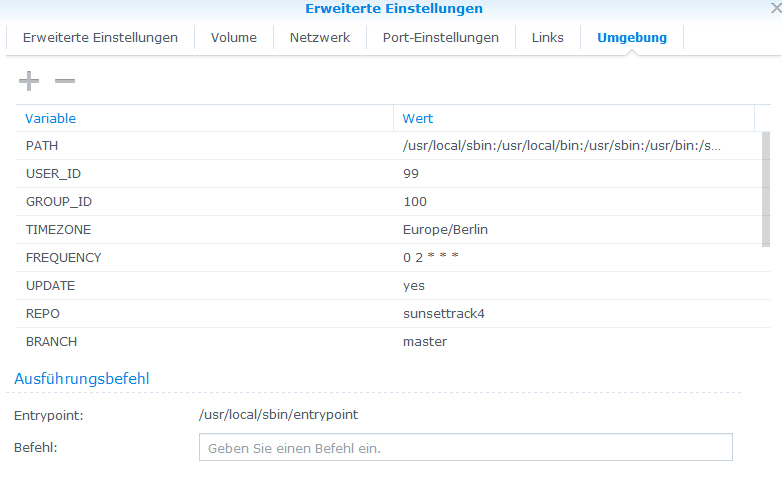
Task: Open the Port-Einstellungen tab
Action: pos(440,37)
